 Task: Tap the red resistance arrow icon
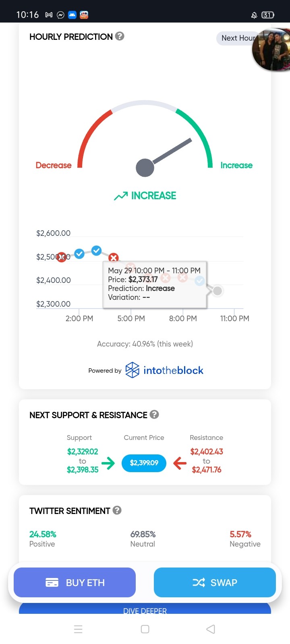click(180, 463)
